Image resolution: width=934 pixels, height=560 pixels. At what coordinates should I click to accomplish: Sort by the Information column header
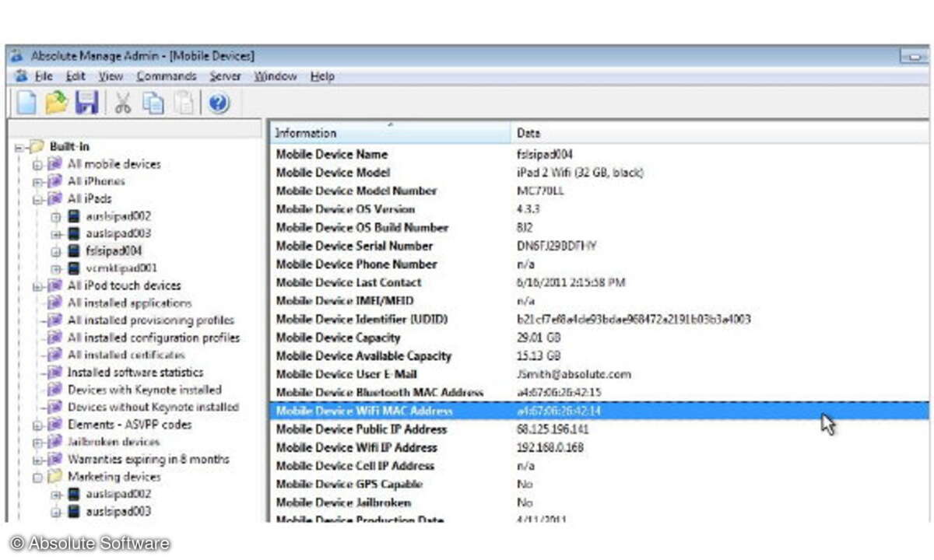pos(390,133)
